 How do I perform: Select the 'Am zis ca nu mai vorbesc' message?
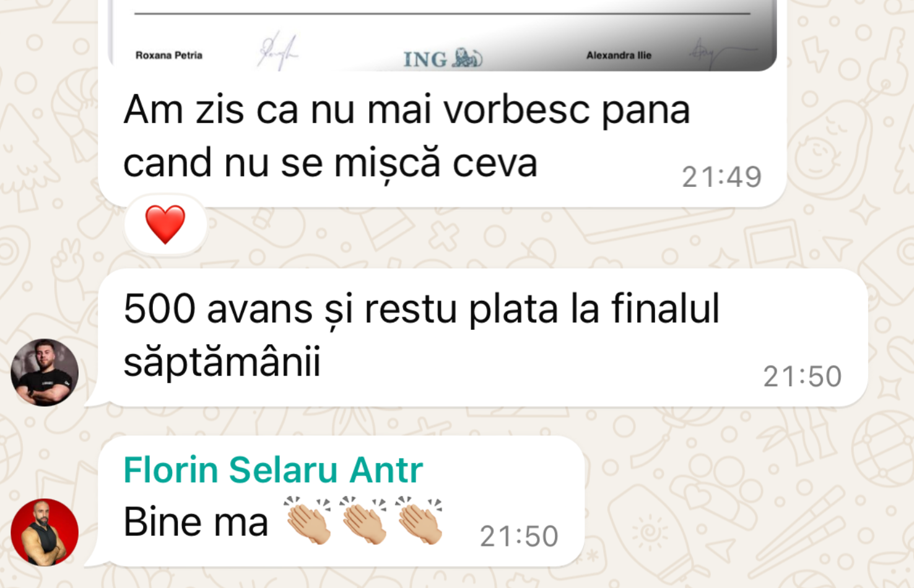coord(443,137)
